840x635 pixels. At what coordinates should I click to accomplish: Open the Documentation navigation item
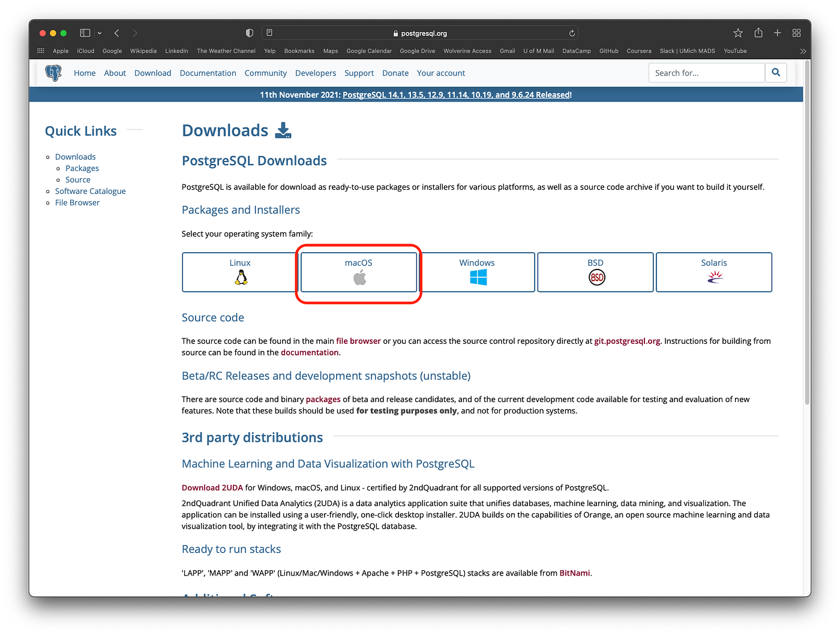208,73
